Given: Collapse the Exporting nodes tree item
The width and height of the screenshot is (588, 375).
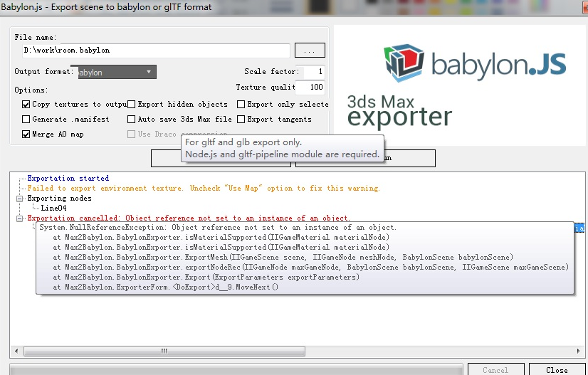Looking at the screenshot, I should tap(19, 199).
